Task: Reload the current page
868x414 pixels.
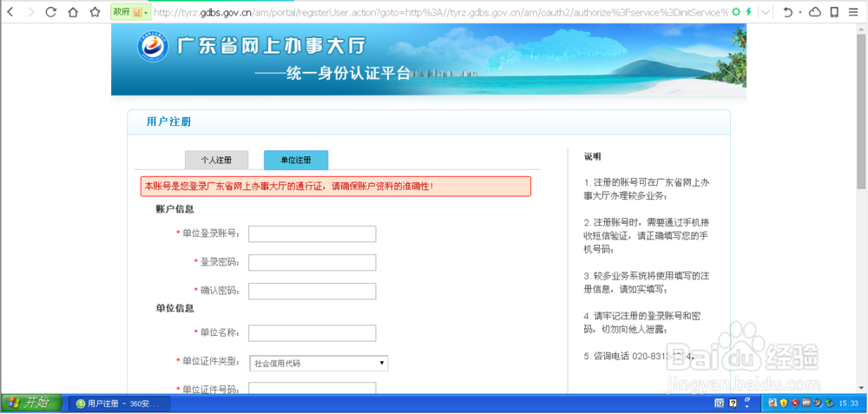Action: coord(51,11)
